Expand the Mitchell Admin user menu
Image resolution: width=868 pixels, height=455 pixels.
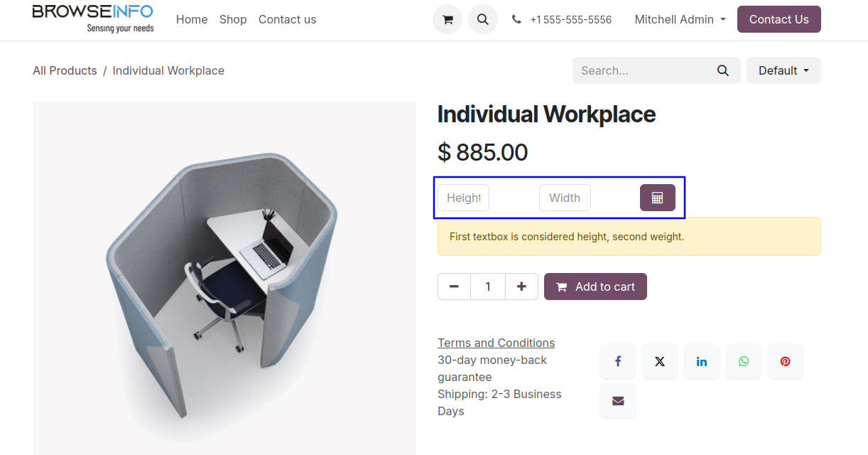[x=680, y=19]
